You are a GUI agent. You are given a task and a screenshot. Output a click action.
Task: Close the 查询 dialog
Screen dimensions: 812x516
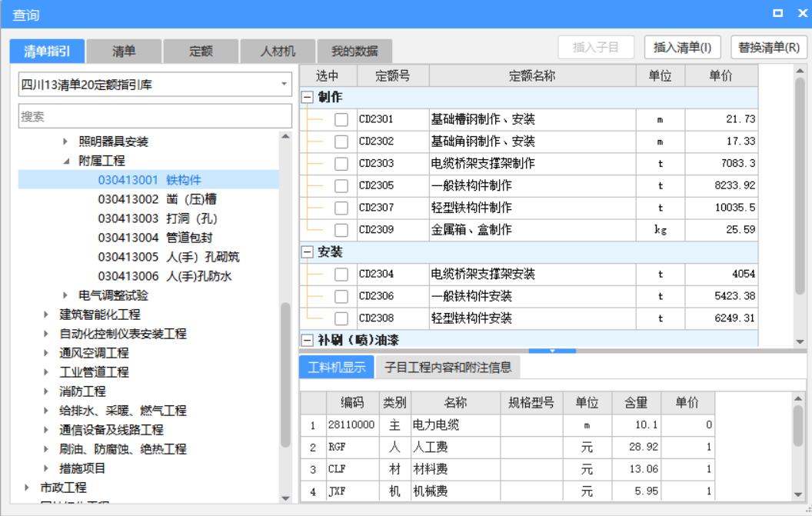coord(803,13)
